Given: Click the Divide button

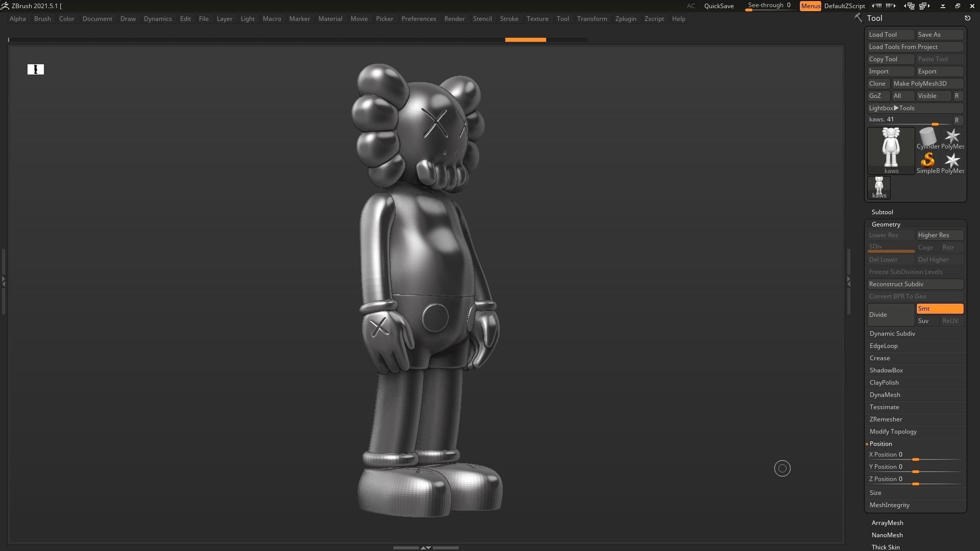Looking at the screenshot, I should click(x=891, y=315).
